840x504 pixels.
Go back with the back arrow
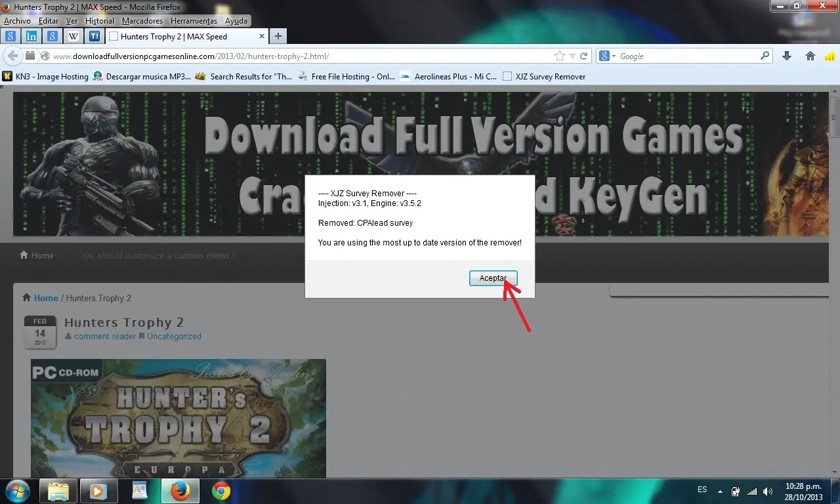click(12, 56)
